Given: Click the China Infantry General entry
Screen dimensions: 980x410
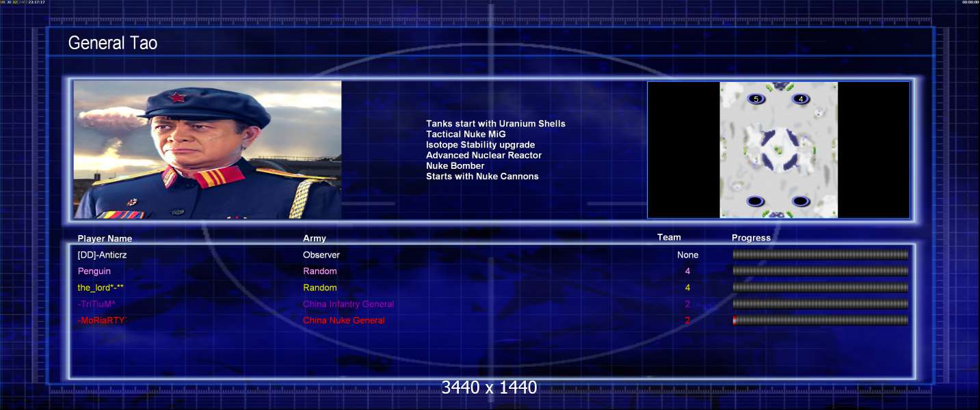Looking at the screenshot, I should (x=349, y=304).
